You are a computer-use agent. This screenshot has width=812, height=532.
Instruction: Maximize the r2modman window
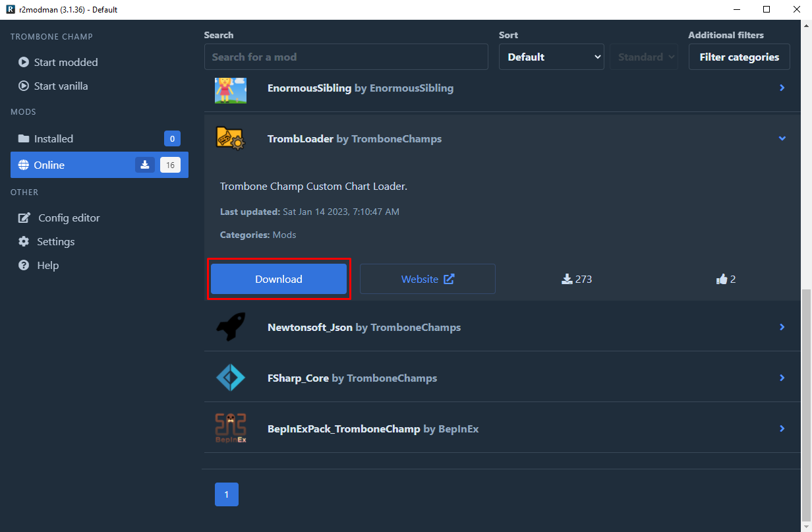pos(767,9)
